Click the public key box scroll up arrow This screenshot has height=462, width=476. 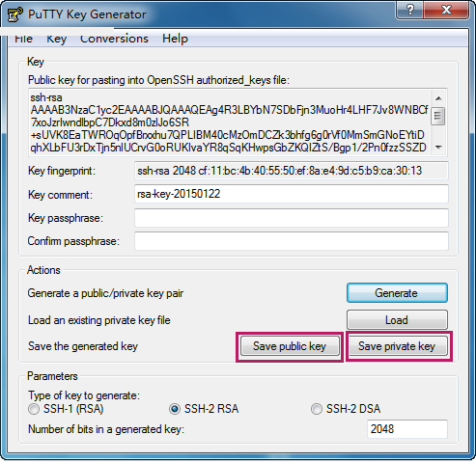click(x=438, y=98)
